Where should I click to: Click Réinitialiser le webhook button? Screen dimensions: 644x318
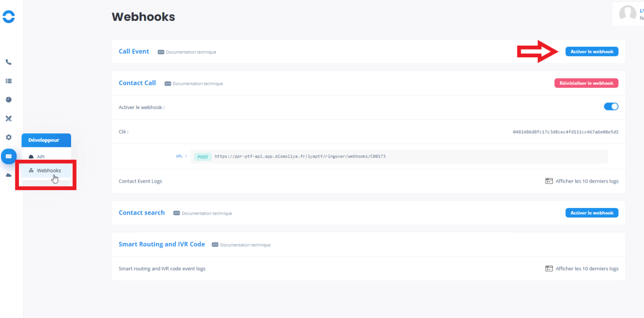tap(586, 83)
